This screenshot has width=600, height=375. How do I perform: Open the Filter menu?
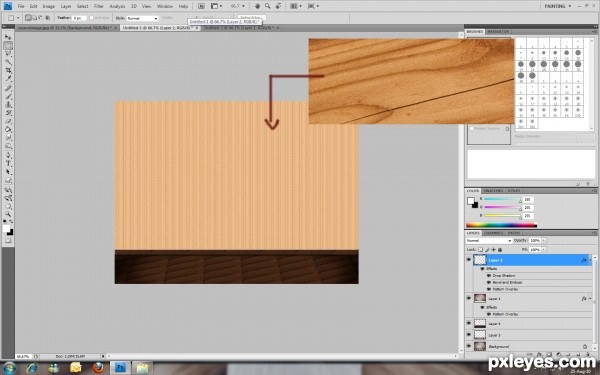99,6
